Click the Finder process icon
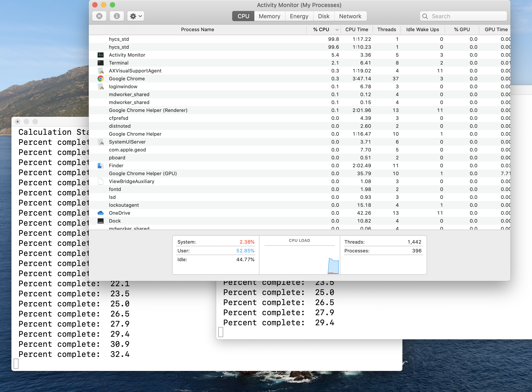 point(100,166)
